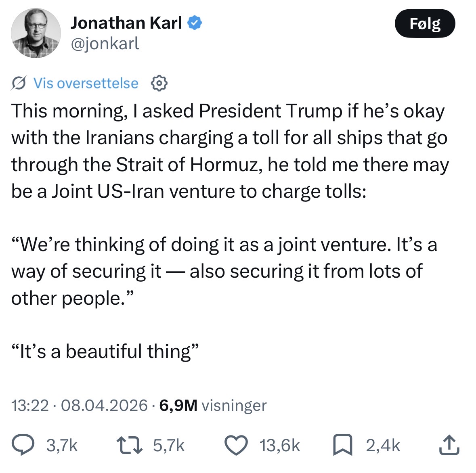
Task: Open translation settings gear icon
Action: [x=159, y=83]
